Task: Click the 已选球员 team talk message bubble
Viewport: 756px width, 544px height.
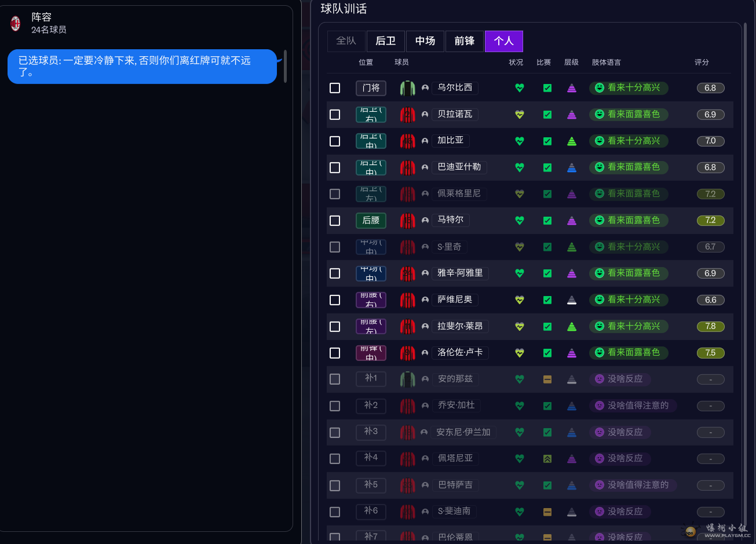Action: coord(142,67)
